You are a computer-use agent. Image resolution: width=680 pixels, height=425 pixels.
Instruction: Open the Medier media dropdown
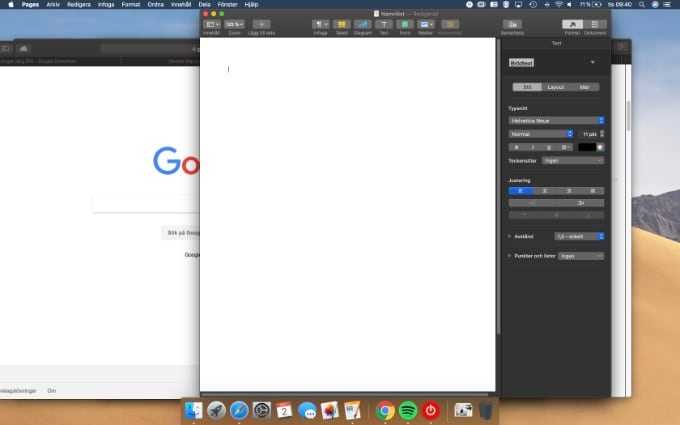[425, 24]
